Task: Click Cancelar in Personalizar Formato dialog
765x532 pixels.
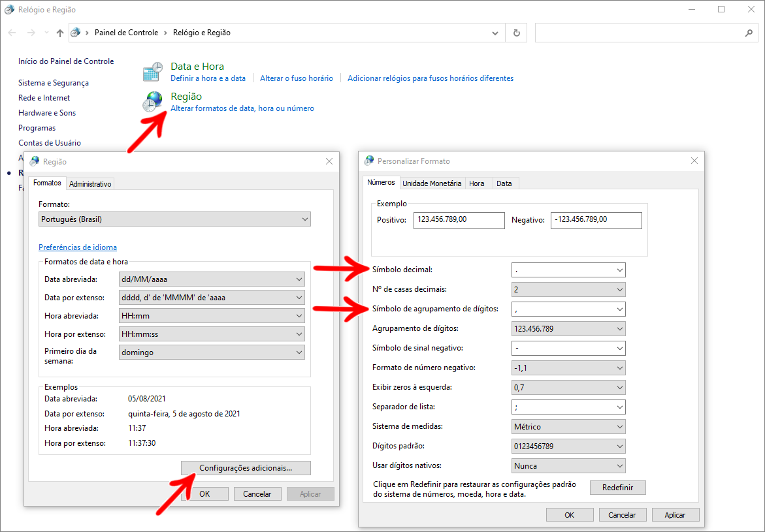Action: [622, 515]
